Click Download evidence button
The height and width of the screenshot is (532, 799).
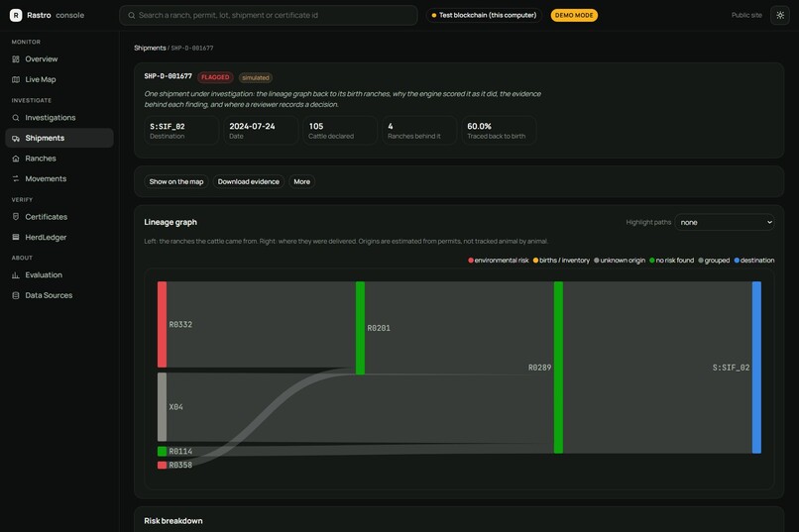tap(249, 181)
